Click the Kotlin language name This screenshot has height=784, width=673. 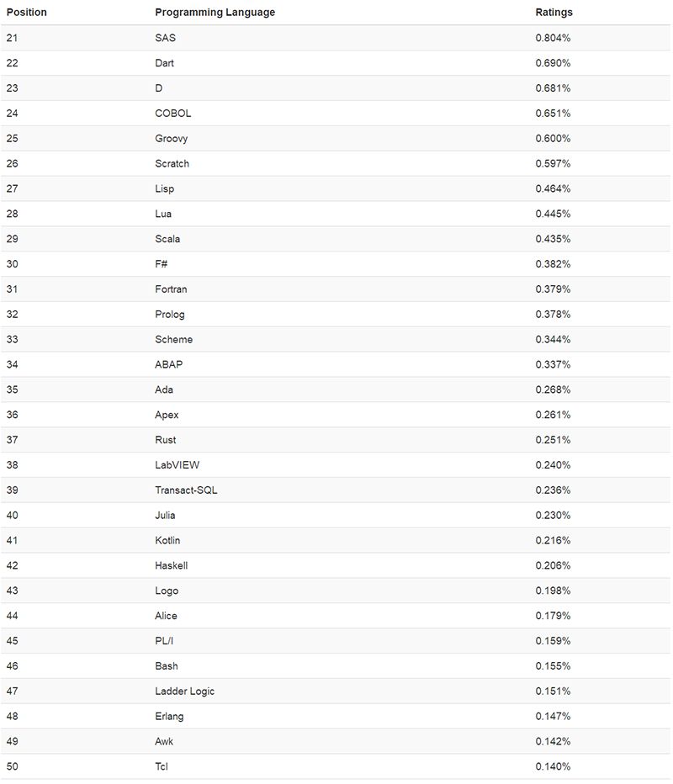click(167, 541)
